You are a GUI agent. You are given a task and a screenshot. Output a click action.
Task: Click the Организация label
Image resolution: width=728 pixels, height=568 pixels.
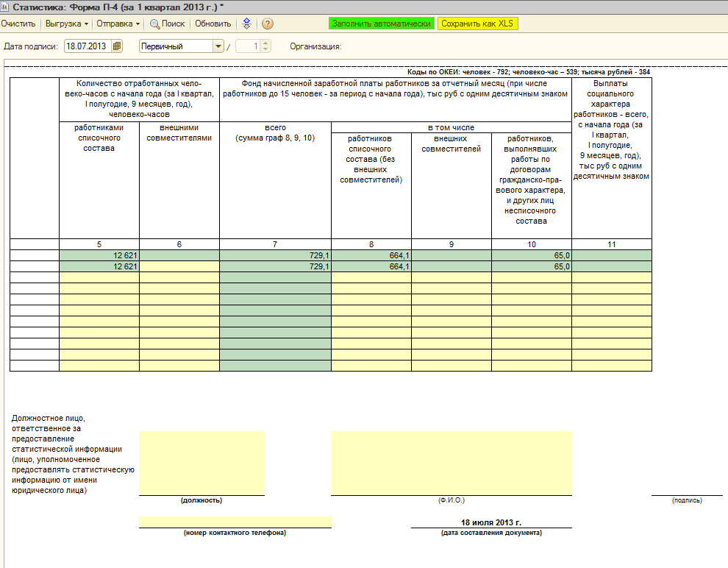(x=315, y=46)
